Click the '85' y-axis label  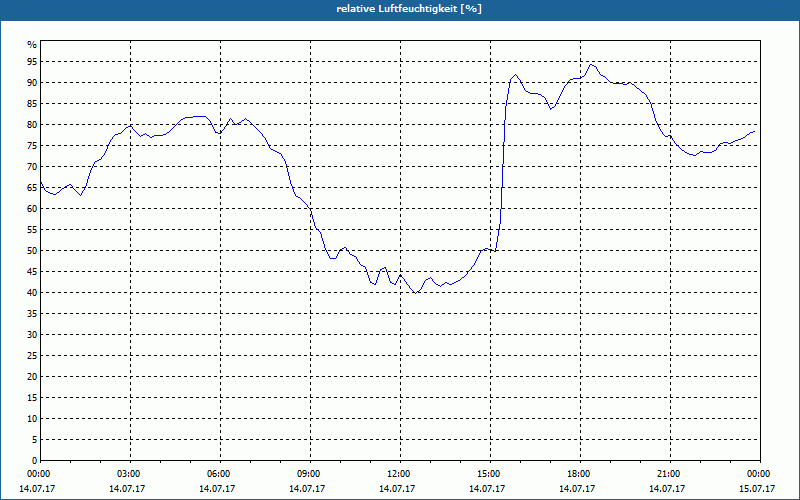[32, 104]
